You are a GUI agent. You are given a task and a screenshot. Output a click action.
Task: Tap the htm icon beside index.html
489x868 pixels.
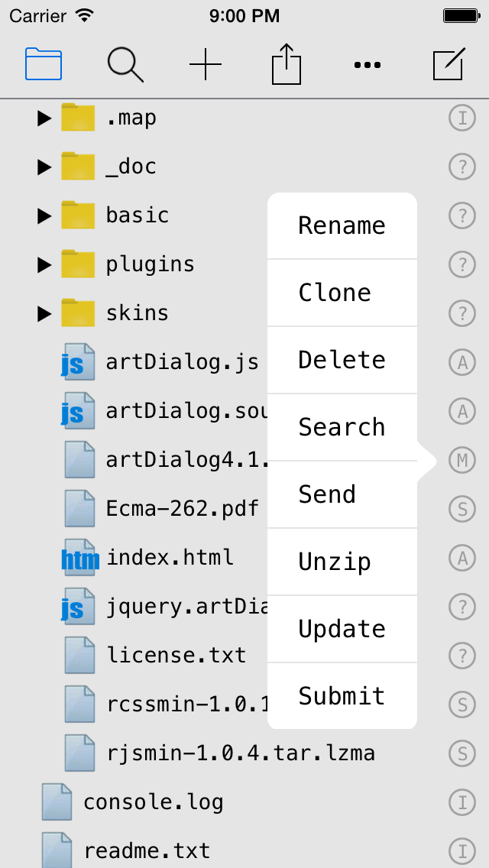tap(79, 558)
